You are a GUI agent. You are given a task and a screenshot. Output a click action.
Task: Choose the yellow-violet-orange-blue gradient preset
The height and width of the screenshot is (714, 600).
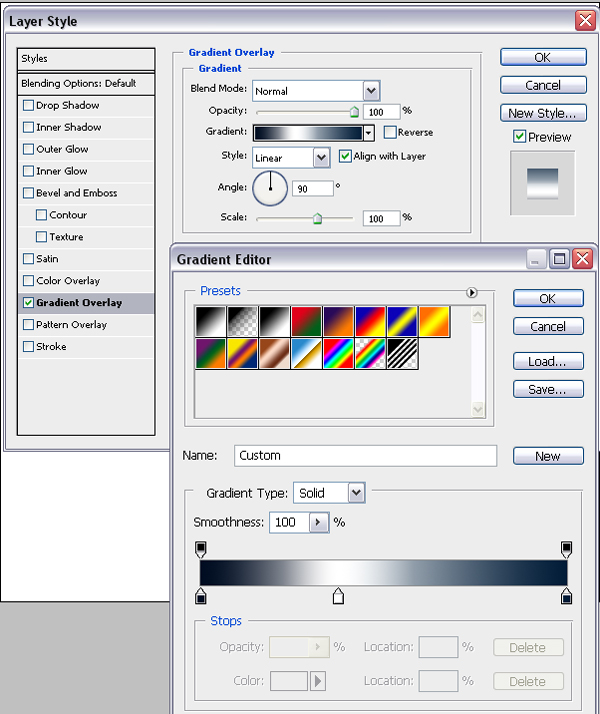point(242,353)
